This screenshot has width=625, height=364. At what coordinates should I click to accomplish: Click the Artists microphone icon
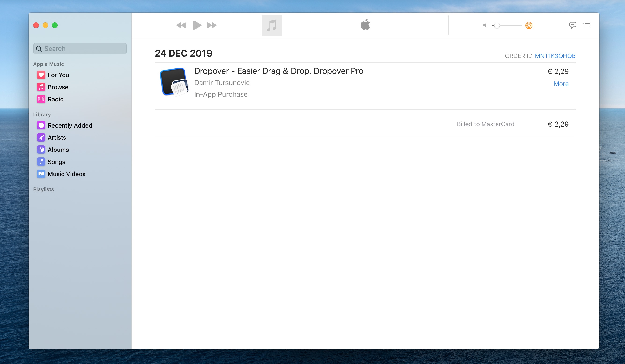coord(41,138)
